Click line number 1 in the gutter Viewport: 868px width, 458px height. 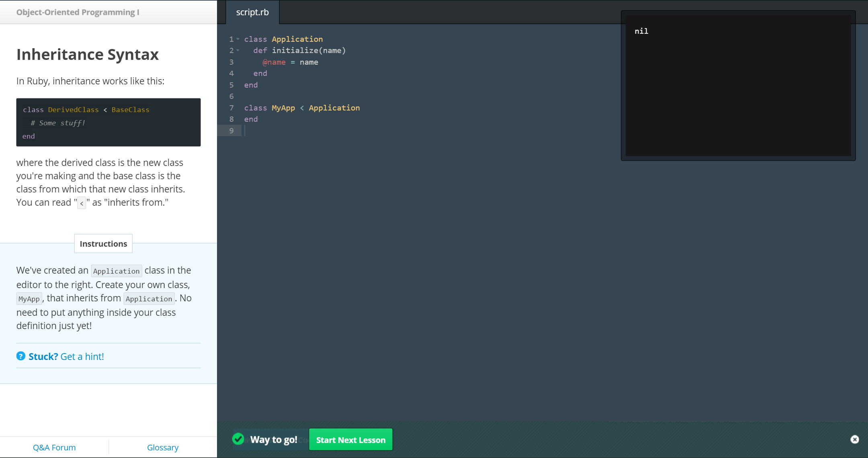[x=231, y=39]
